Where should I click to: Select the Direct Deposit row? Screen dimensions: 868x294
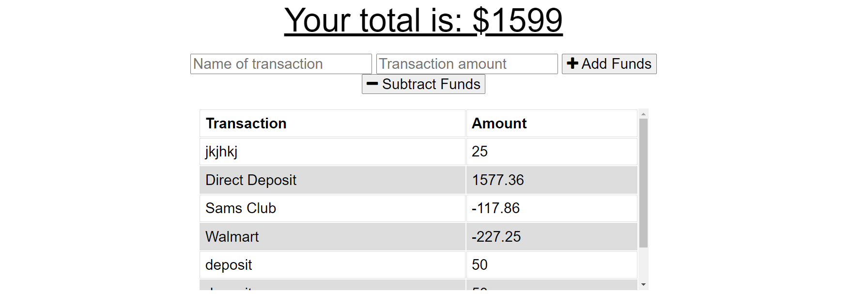coord(332,180)
